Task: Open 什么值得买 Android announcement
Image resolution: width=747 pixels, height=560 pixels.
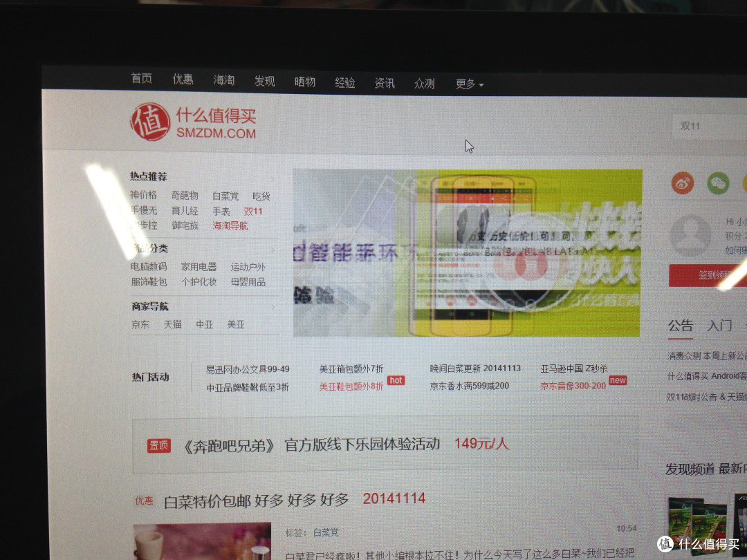Action: tap(706, 376)
